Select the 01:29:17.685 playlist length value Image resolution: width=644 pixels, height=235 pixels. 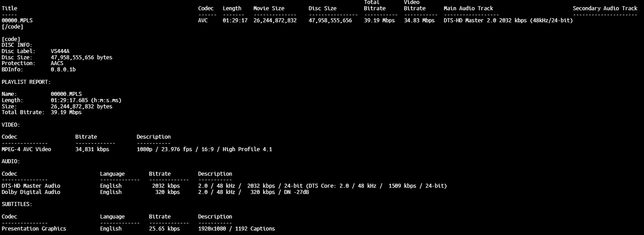[x=69, y=100]
